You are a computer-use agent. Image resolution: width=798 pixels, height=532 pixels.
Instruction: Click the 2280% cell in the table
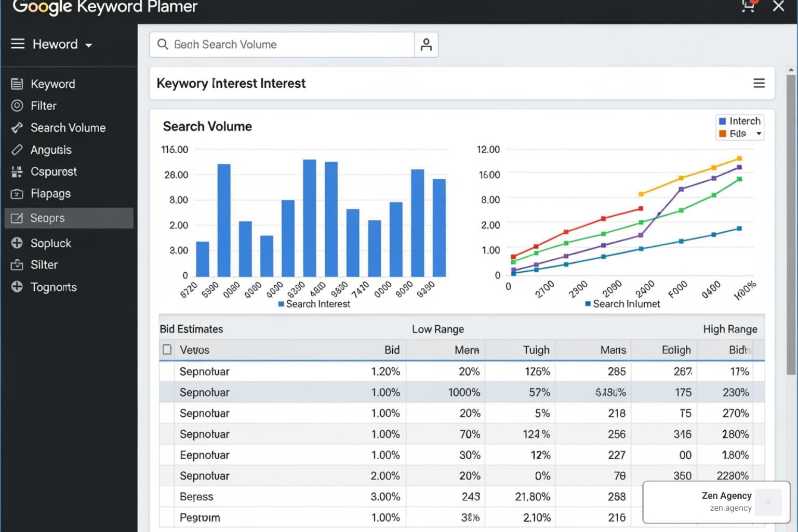coord(733,476)
